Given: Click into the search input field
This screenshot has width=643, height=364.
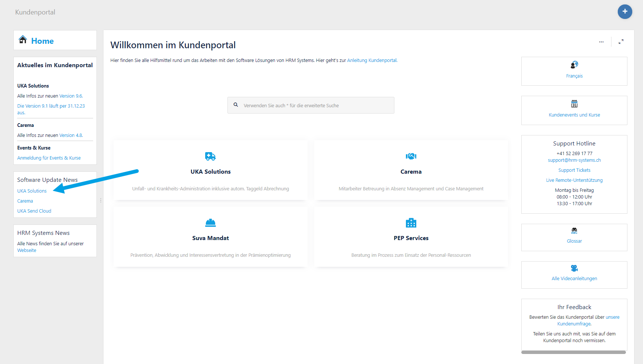Looking at the screenshot, I should pyautogui.click(x=311, y=105).
